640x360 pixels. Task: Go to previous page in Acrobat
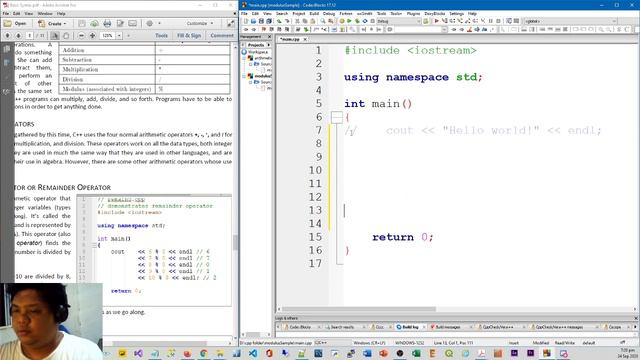point(7,36)
